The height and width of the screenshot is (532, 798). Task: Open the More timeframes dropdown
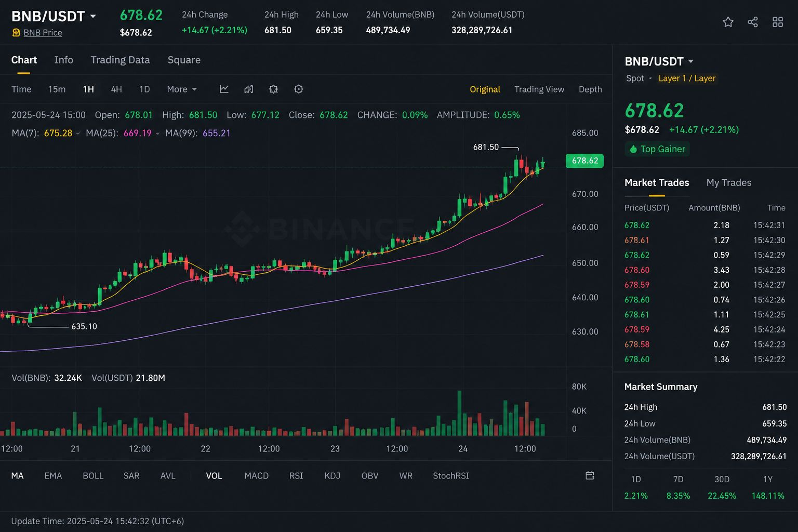point(182,89)
